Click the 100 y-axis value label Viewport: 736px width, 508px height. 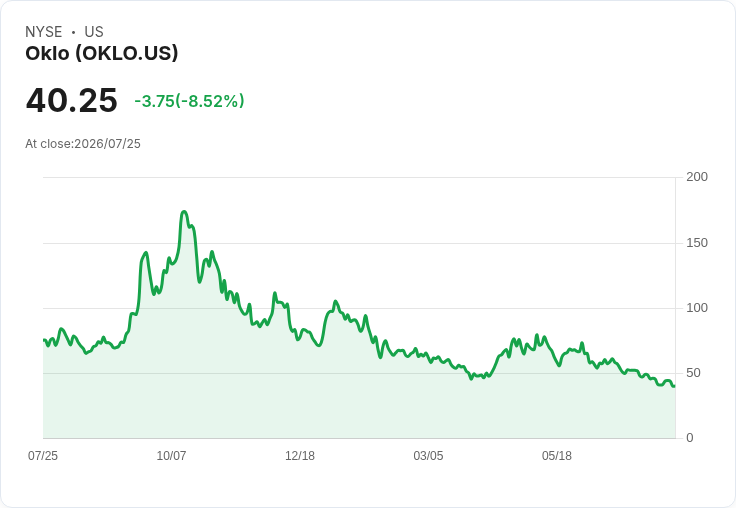pyautogui.click(x=697, y=308)
